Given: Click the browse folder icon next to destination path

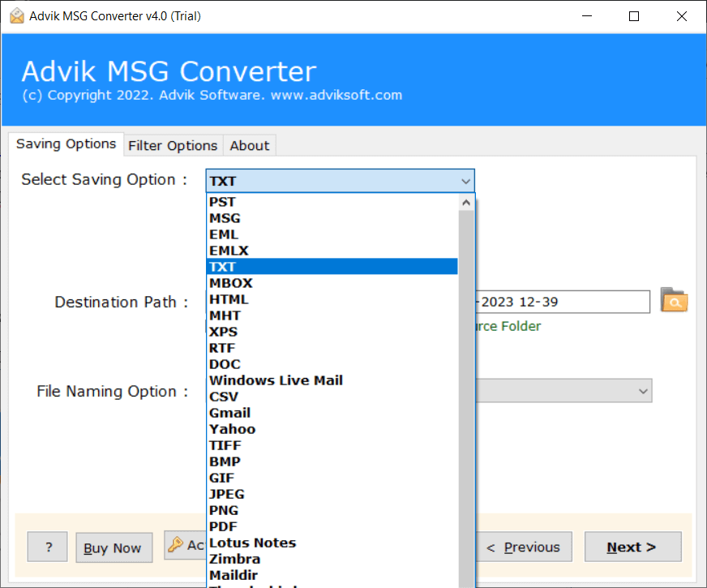Looking at the screenshot, I should (x=674, y=300).
